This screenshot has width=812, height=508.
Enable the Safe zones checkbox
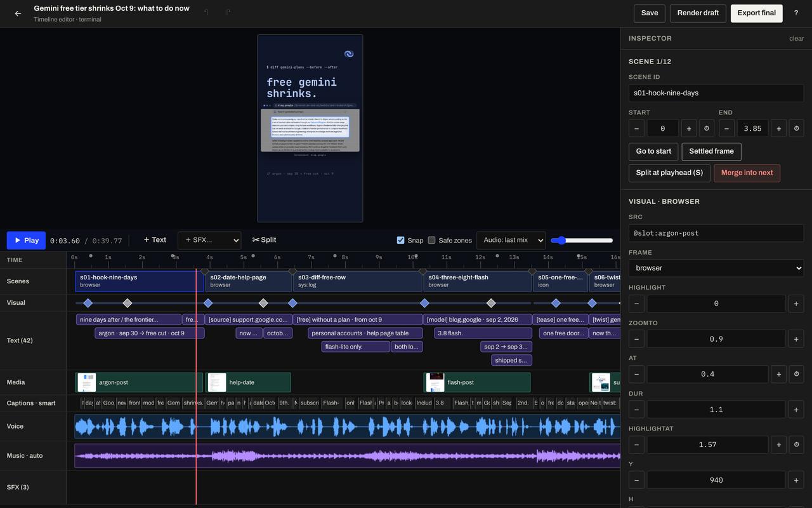(x=431, y=240)
